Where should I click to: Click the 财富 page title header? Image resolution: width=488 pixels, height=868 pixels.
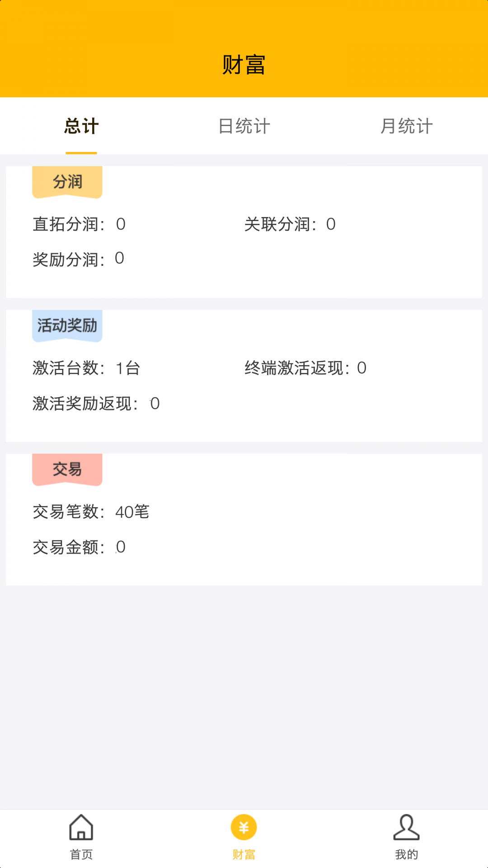pos(244,65)
